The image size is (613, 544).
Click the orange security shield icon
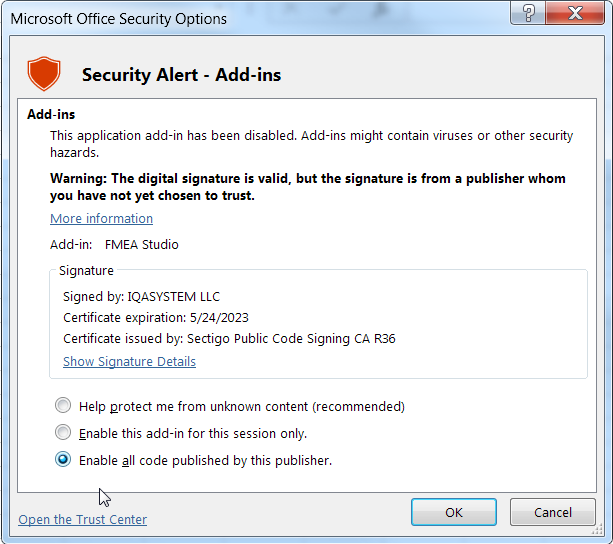[43, 74]
